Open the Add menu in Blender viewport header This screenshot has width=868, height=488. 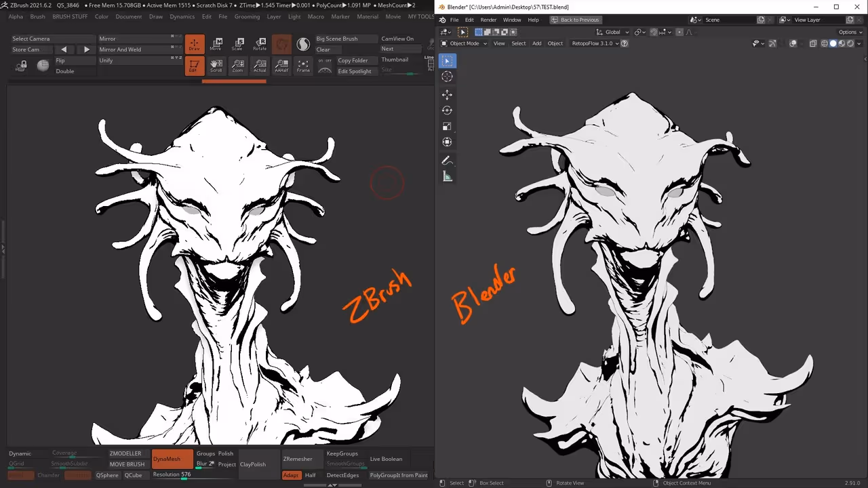click(536, 43)
